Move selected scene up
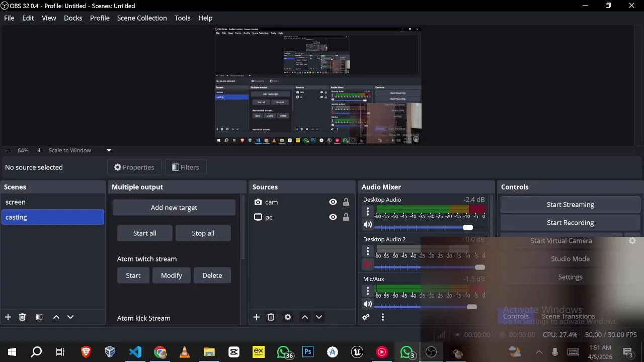 (56, 317)
